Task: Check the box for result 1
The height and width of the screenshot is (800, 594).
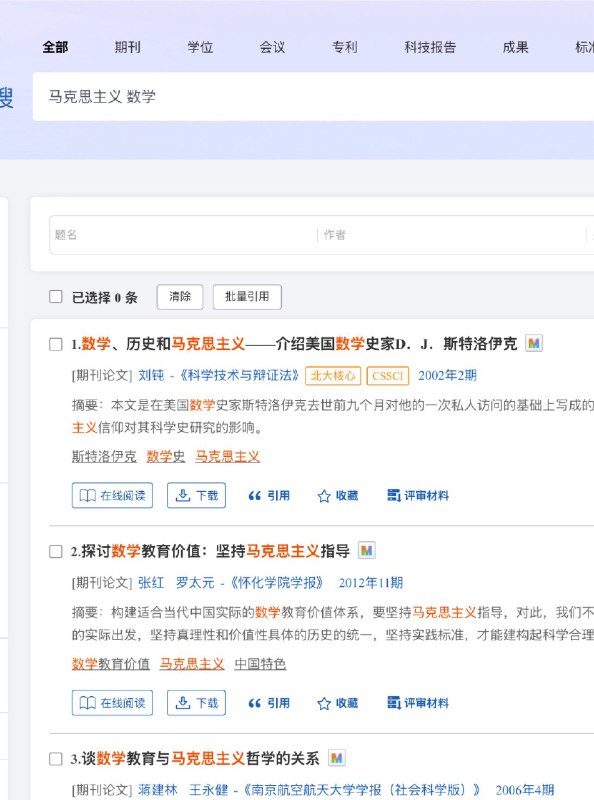Action: (56, 344)
